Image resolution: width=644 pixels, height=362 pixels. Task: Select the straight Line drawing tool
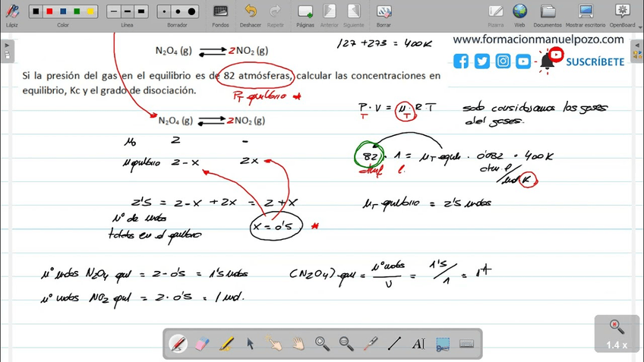(x=394, y=344)
